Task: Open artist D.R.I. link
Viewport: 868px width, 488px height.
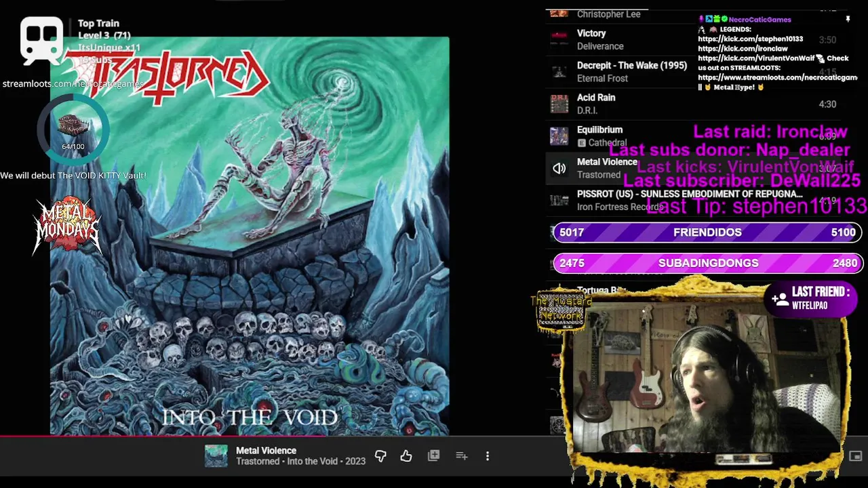Action: tap(587, 110)
